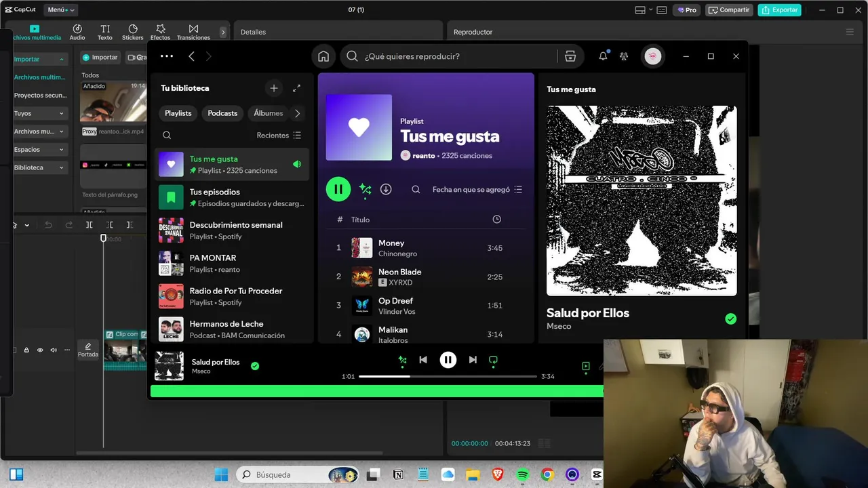Mute CapCut track audio
Screen dimensions: 868x488
54,350
